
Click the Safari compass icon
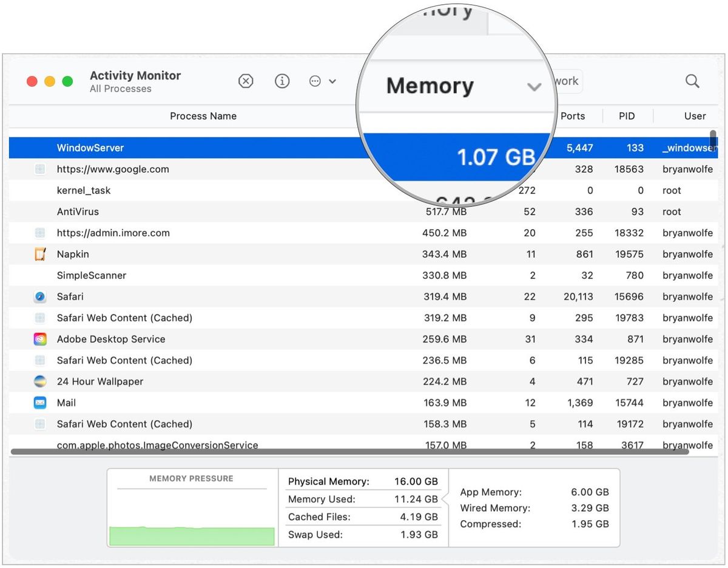point(40,296)
